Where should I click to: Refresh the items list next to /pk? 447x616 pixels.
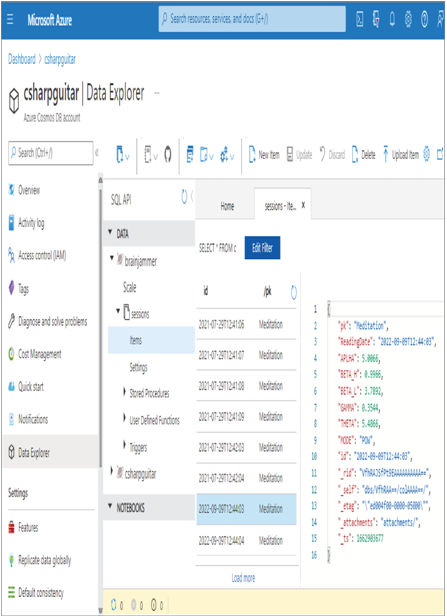pyautogui.click(x=293, y=292)
